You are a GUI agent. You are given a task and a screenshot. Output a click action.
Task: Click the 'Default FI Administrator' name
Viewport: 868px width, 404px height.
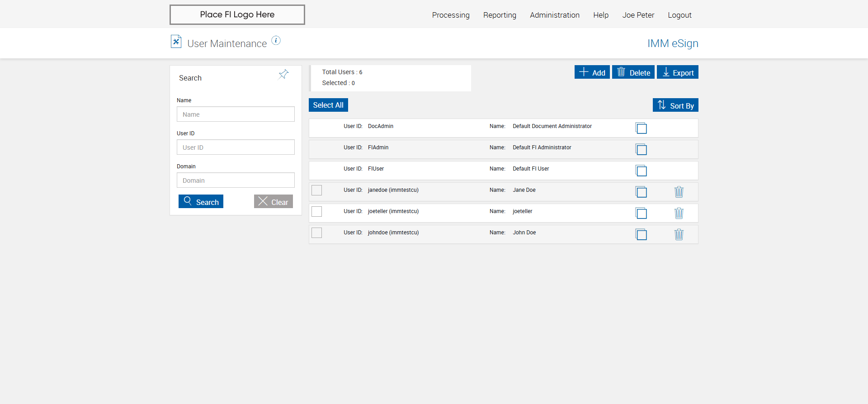[542, 147]
